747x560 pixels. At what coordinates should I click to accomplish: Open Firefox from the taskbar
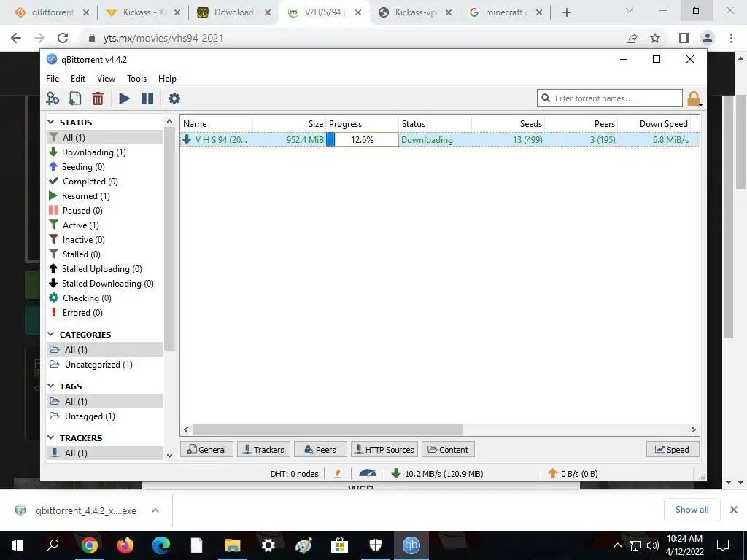pyautogui.click(x=125, y=545)
